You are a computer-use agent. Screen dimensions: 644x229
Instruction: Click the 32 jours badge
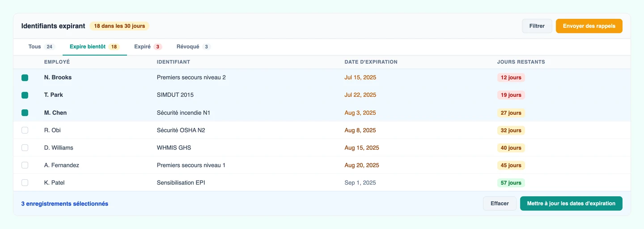tap(511, 130)
